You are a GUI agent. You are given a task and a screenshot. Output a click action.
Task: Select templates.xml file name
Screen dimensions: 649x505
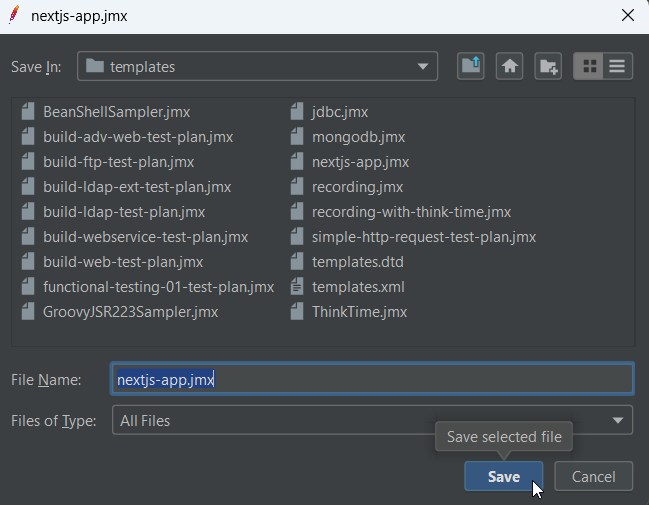coord(358,287)
